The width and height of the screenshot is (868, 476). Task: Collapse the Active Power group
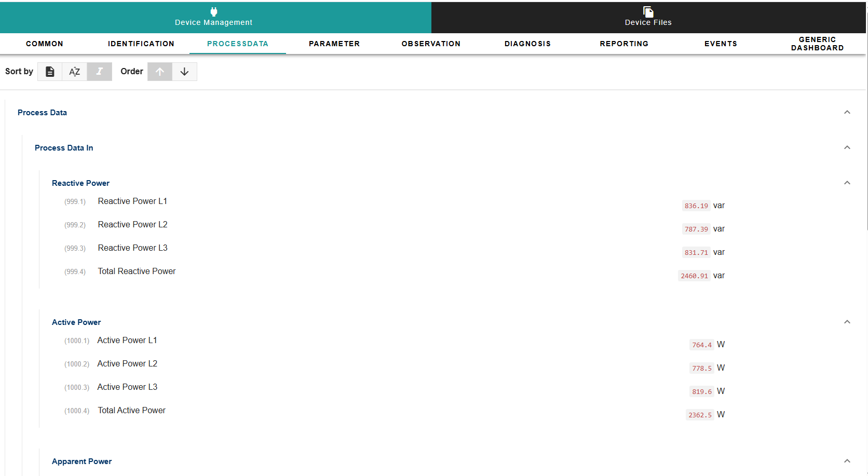tap(847, 322)
